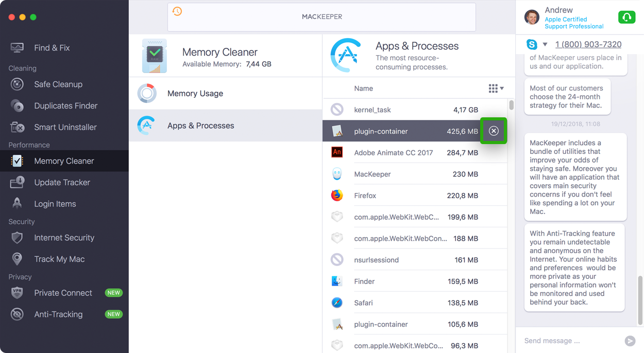
Task: Click the Memory Usage donut chart icon
Action: click(x=147, y=93)
